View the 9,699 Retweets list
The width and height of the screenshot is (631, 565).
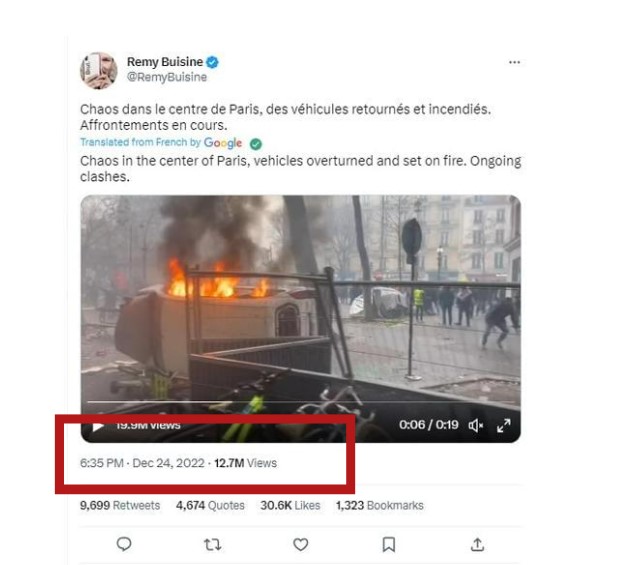[120, 505]
